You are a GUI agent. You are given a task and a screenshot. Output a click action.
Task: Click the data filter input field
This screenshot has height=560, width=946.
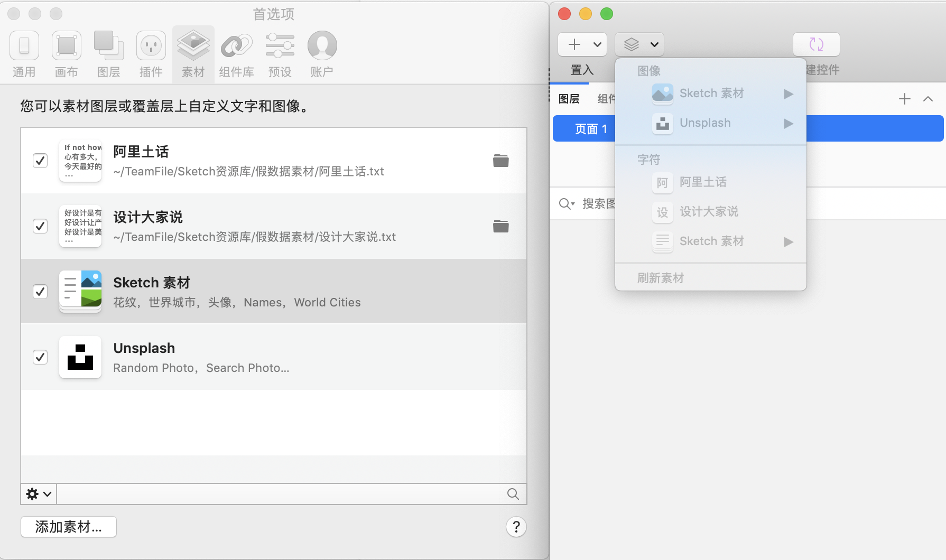(281, 494)
